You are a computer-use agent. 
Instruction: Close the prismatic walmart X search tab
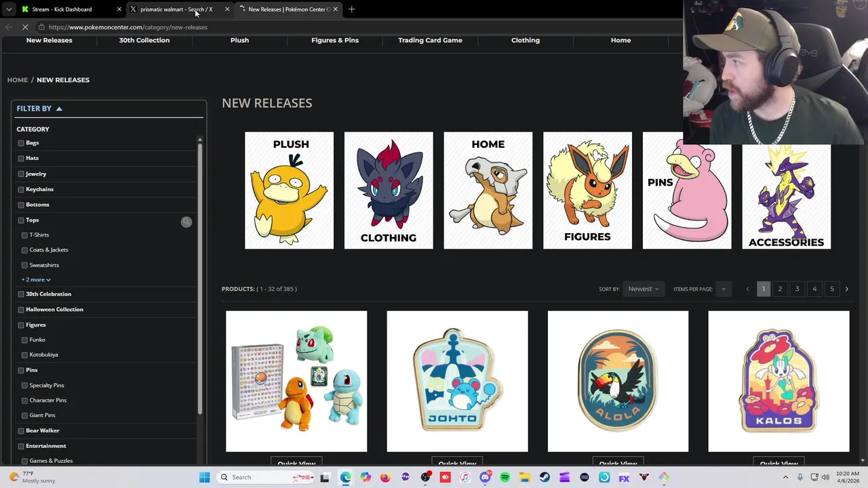coord(227,9)
